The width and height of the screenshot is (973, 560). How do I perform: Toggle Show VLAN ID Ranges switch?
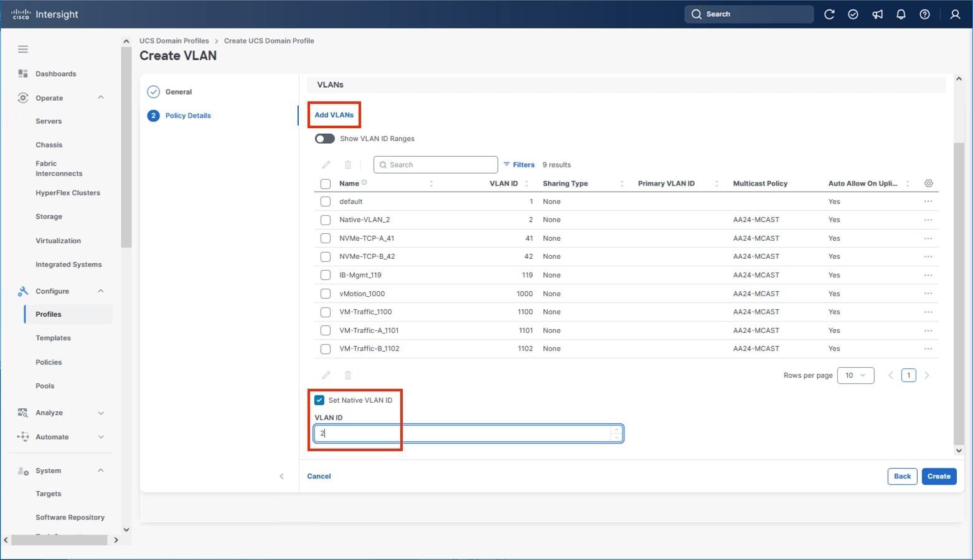pyautogui.click(x=324, y=139)
